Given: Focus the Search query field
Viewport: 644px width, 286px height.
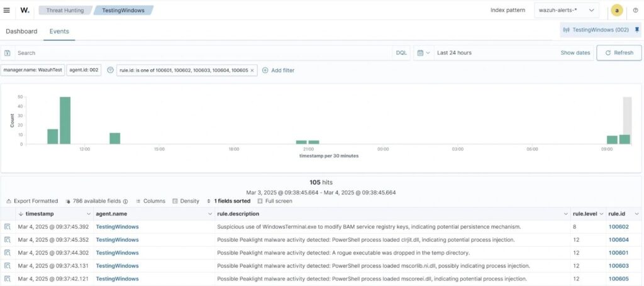Looking at the screenshot, I should 203,53.
